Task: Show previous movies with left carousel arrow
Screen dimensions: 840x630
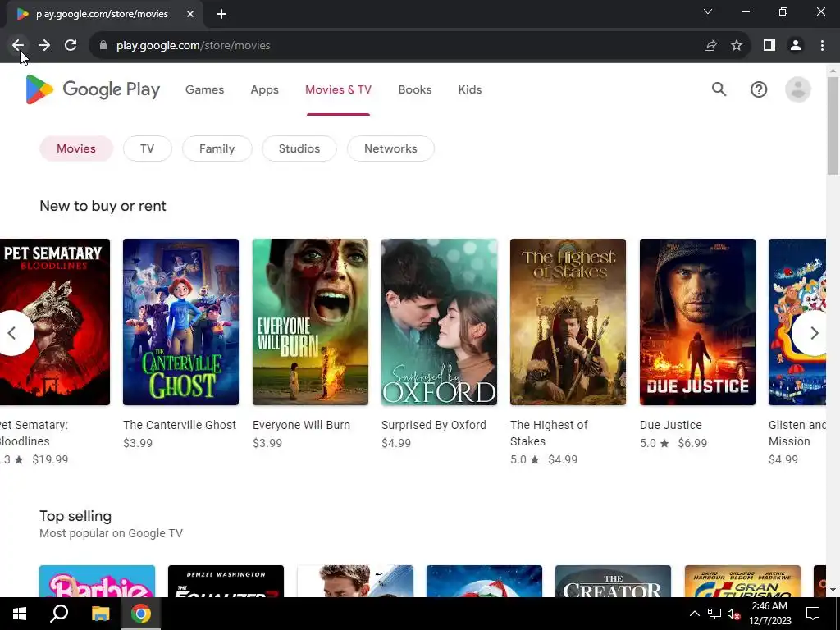Action: (x=13, y=333)
